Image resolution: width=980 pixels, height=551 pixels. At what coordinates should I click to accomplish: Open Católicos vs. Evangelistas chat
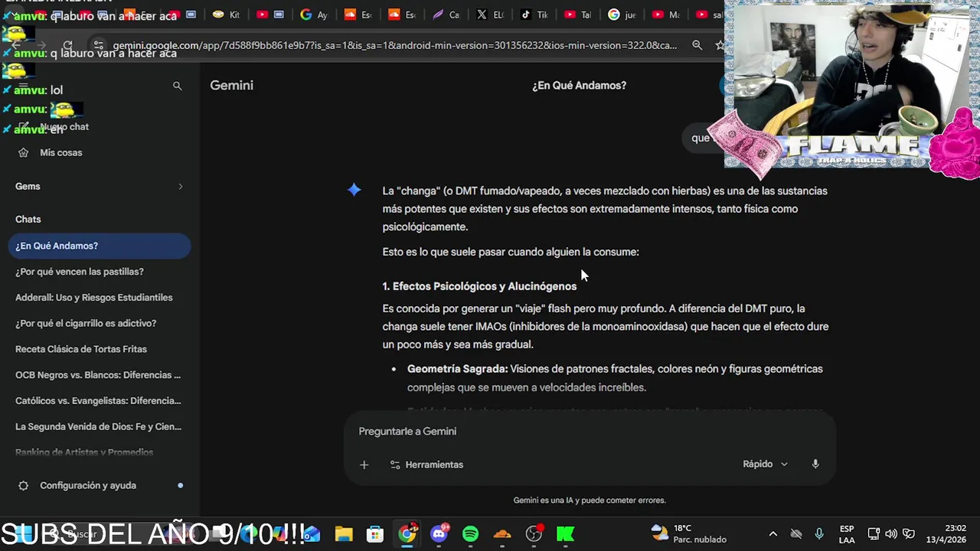pyautogui.click(x=99, y=401)
